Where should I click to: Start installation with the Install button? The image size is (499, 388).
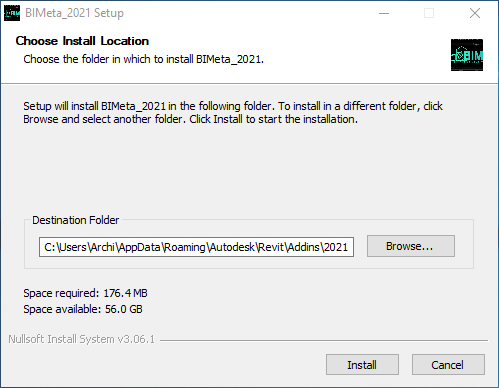[362, 365]
